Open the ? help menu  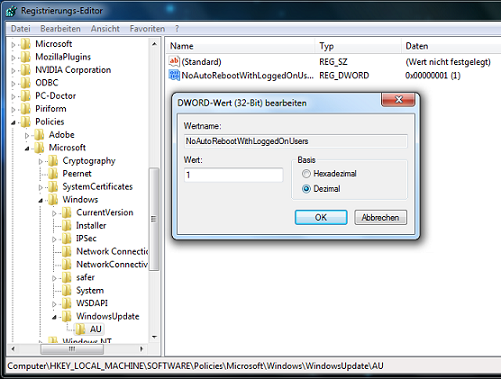click(x=177, y=29)
